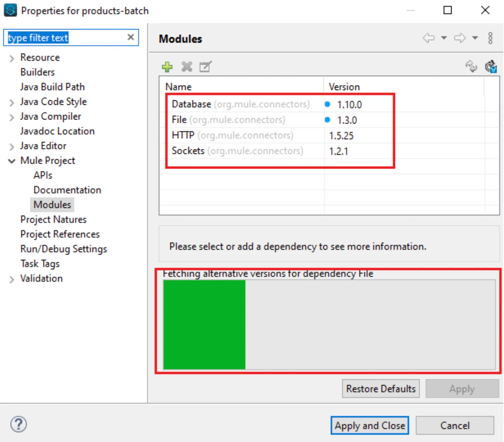Click the refresh dependencies icon
Image resolution: width=504 pixels, height=442 pixels.
[x=471, y=66]
